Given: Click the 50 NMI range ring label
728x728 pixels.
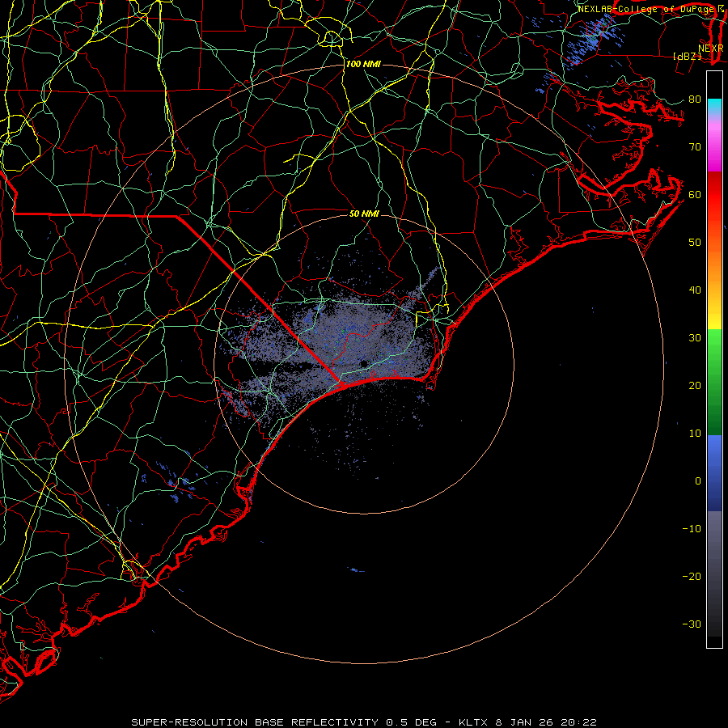Looking at the screenshot, I should click(364, 214).
